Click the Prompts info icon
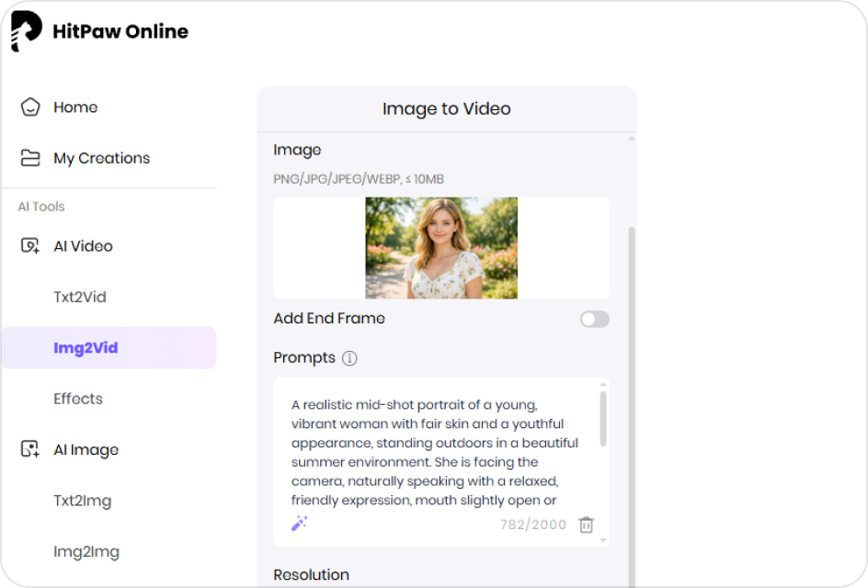 pos(349,358)
